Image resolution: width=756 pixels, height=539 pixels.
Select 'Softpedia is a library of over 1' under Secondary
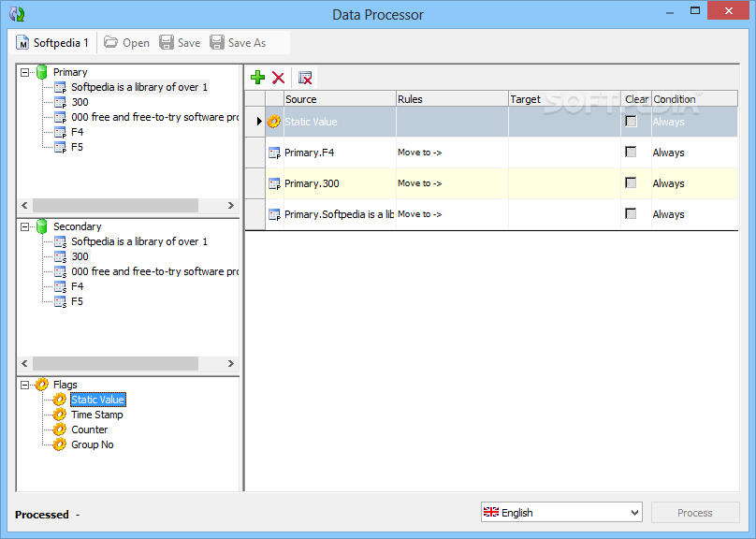139,241
